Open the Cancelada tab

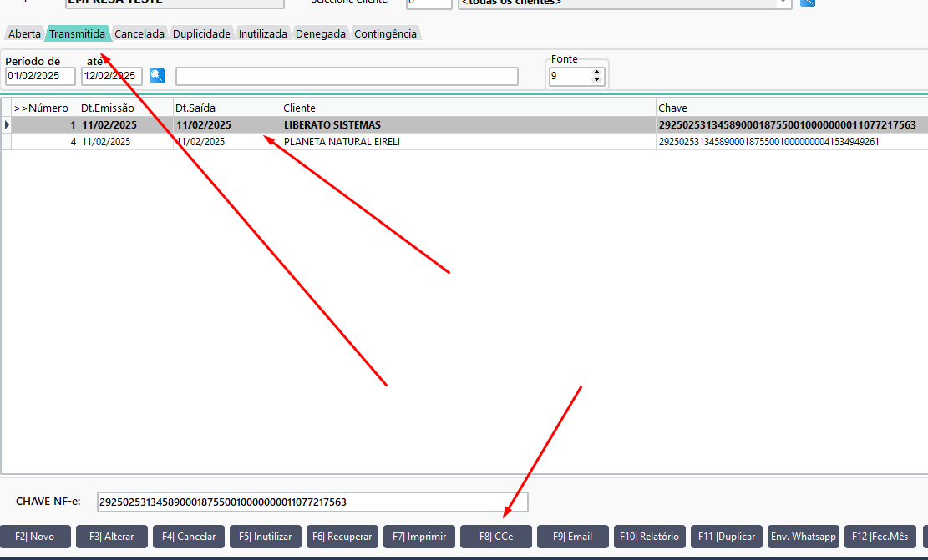point(139,33)
